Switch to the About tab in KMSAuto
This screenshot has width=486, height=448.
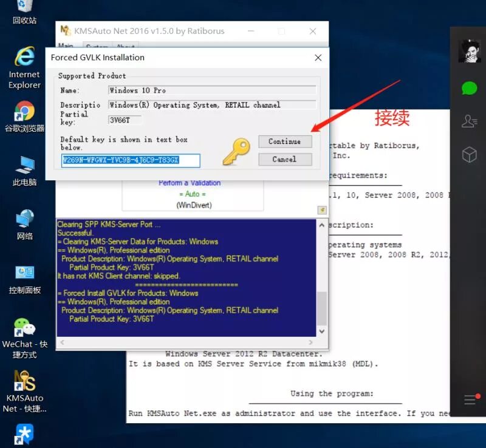pyautogui.click(x=126, y=46)
